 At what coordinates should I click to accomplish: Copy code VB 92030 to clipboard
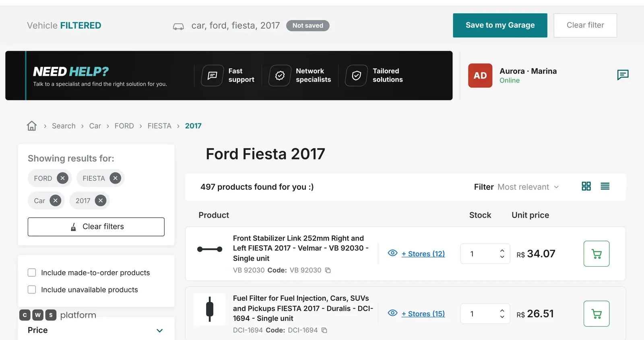point(328,270)
